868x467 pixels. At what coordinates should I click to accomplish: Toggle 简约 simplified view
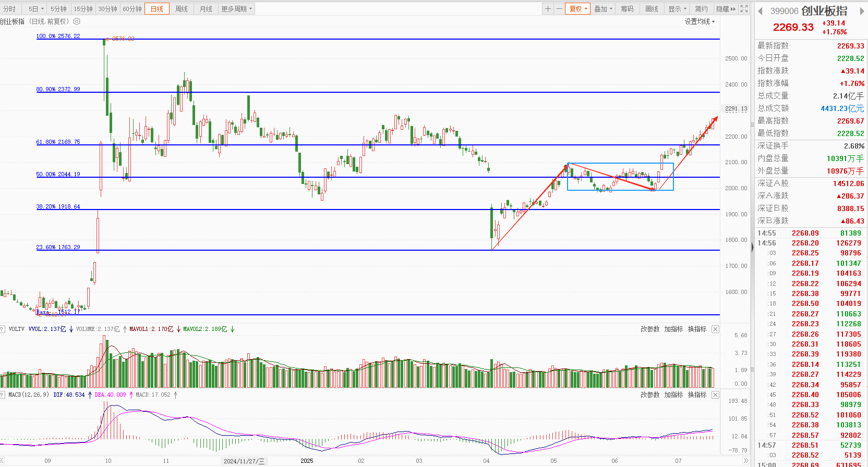click(x=702, y=9)
